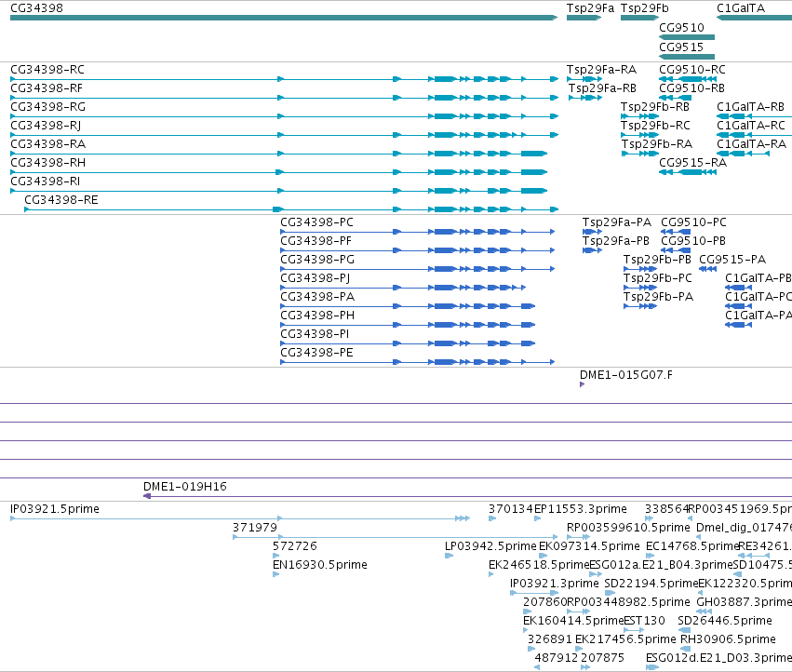Select Tsp29Fb-PC protein feature
Screen dimensions: 792x672
(x=640, y=288)
